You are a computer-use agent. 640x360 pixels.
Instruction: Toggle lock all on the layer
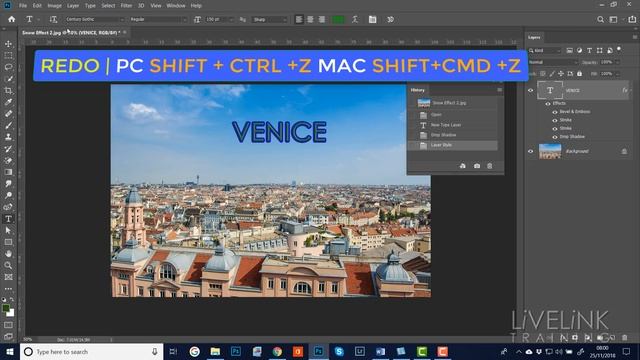pos(580,73)
